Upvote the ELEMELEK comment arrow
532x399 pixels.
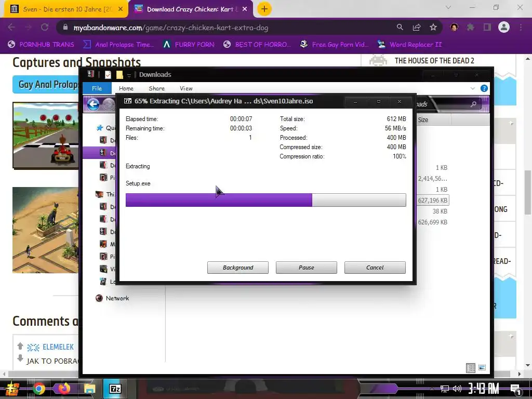(x=20, y=346)
